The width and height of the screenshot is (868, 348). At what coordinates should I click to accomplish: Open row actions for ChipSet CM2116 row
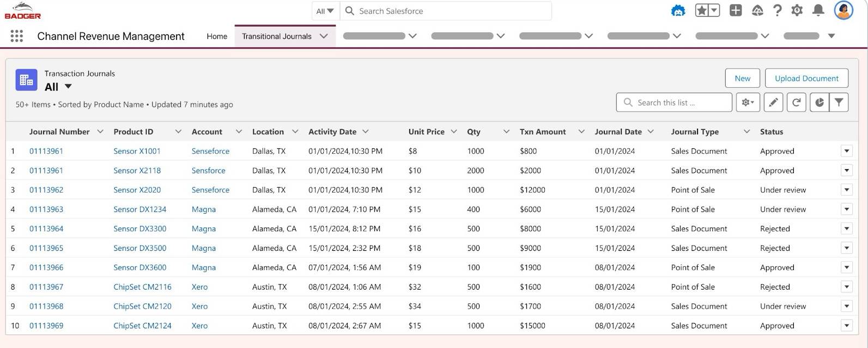(847, 287)
